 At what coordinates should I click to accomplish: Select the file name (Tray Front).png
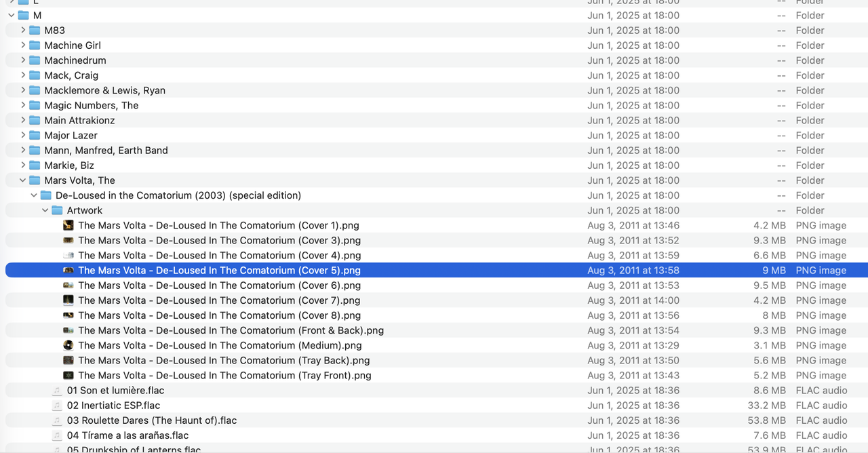coord(224,375)
